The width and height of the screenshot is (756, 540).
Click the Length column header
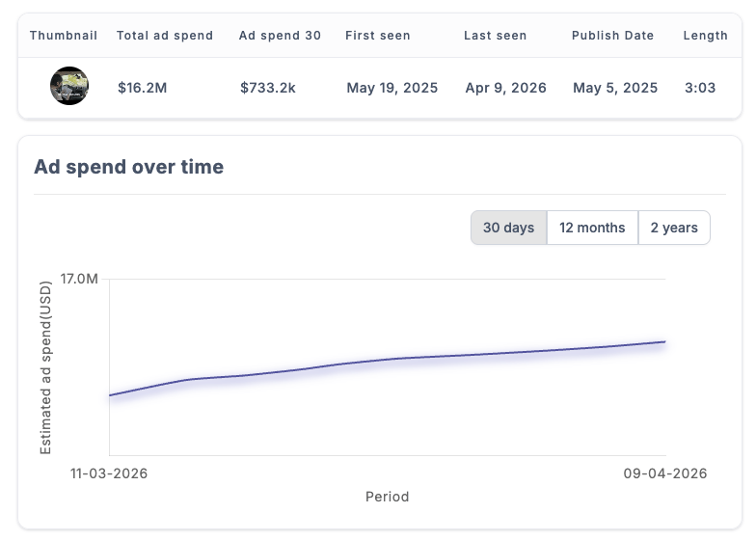(705, 36)
